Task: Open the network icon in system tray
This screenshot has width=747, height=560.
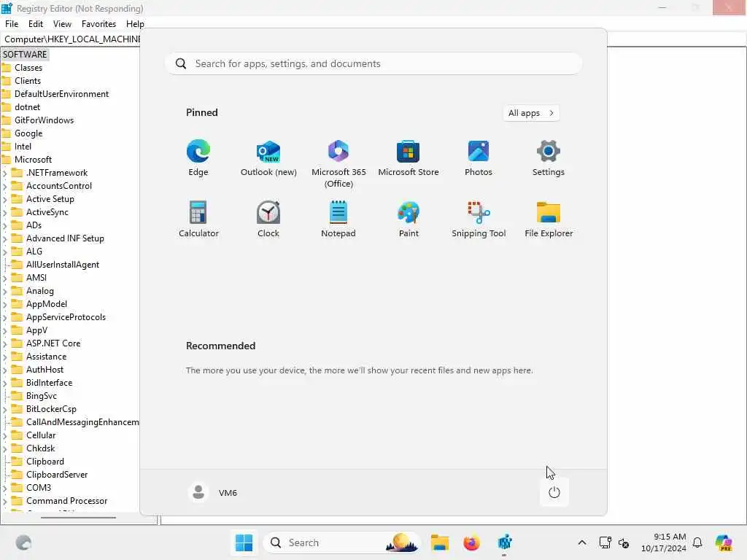Action: click(605, 542)
